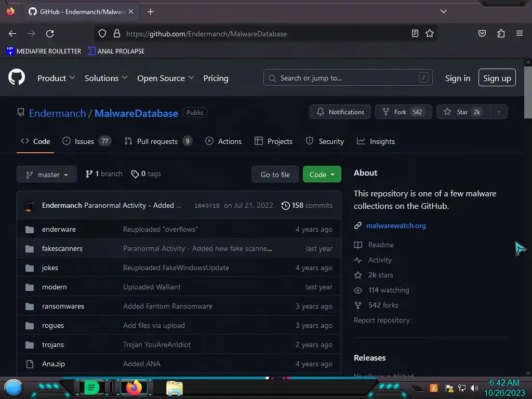Open the malwarewatch.org website link
Image resolution: width=532 pixels, height=399 pixels.
pyautogui.click(x=395, y=225)
